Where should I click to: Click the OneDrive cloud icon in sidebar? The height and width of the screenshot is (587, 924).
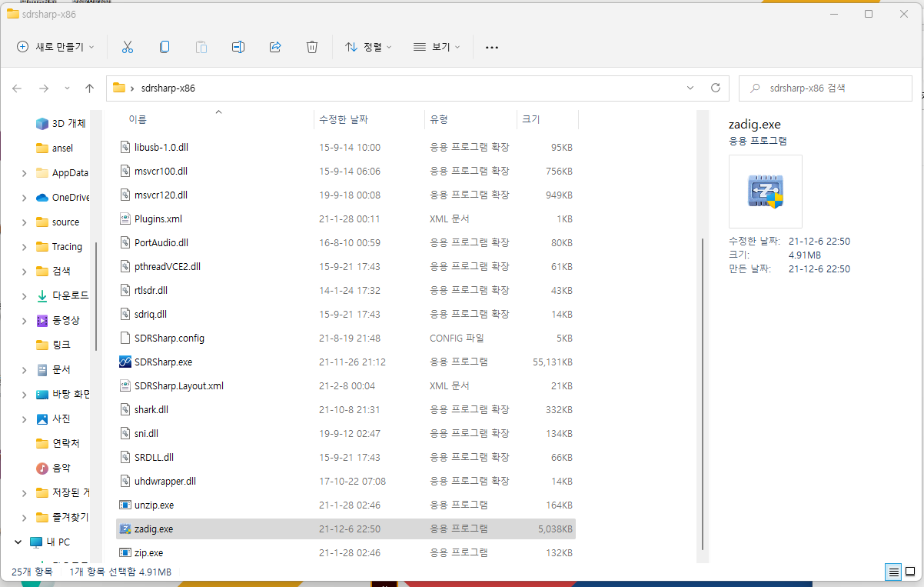click(42, 198)
